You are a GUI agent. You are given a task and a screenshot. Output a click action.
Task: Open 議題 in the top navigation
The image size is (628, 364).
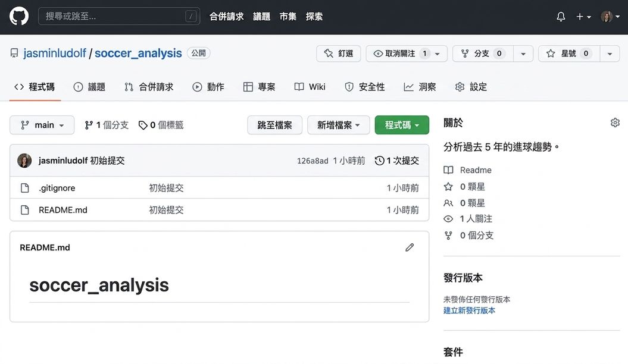coord(261,17)
